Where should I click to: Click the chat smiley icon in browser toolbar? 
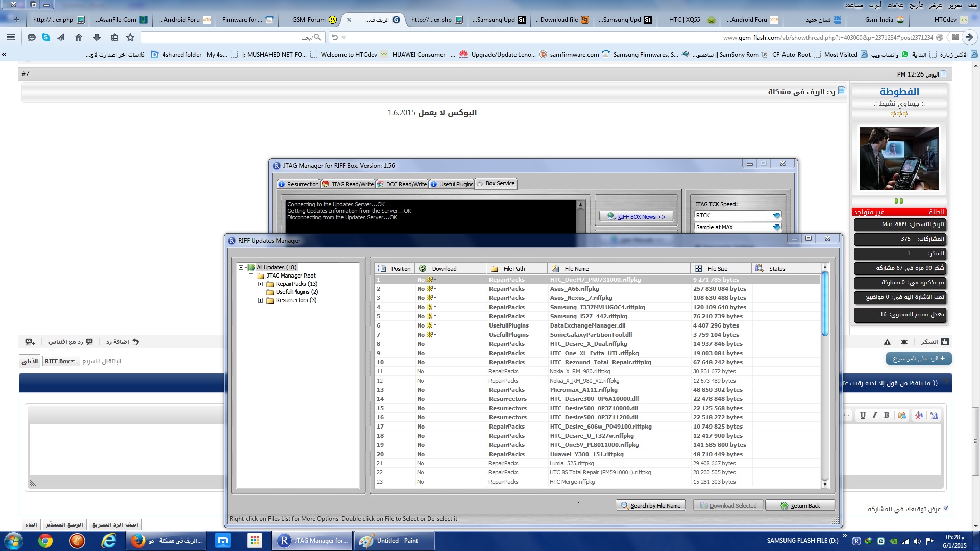32,37
